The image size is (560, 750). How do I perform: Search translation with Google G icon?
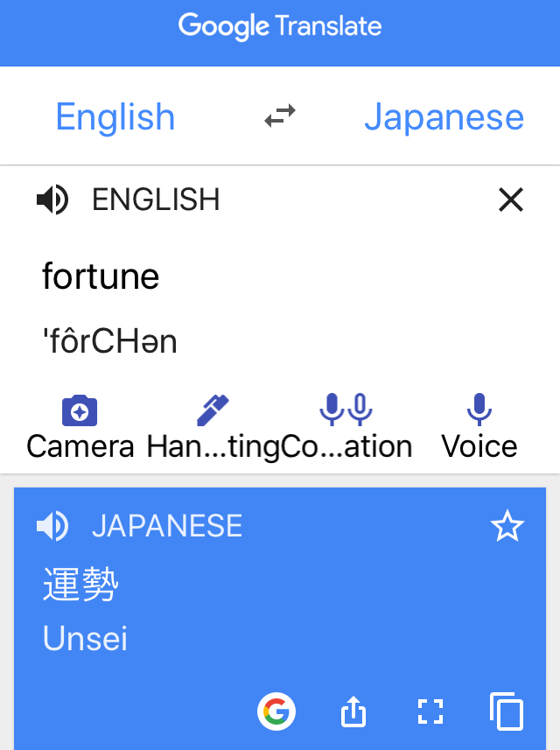pyautogui.click(x=276, y=711)
